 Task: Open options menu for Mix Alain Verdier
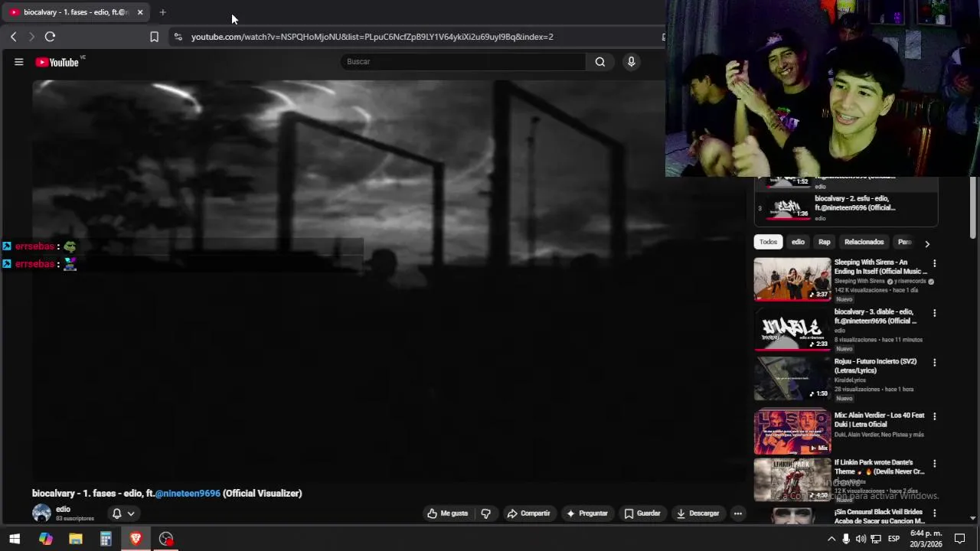(x=934, y=416)
